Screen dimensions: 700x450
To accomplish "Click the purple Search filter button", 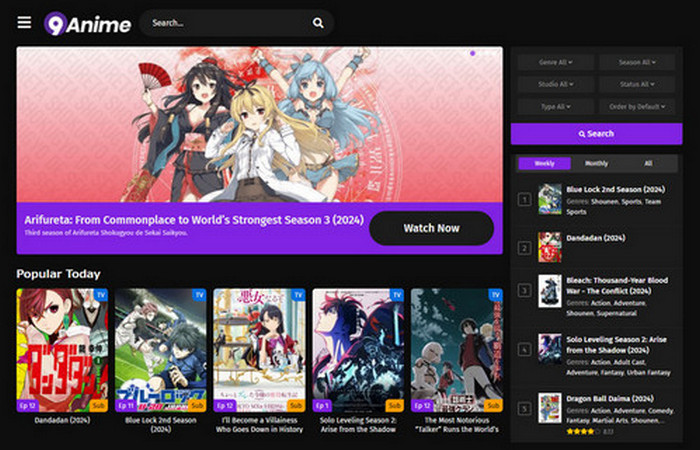I will click(596, 133).
